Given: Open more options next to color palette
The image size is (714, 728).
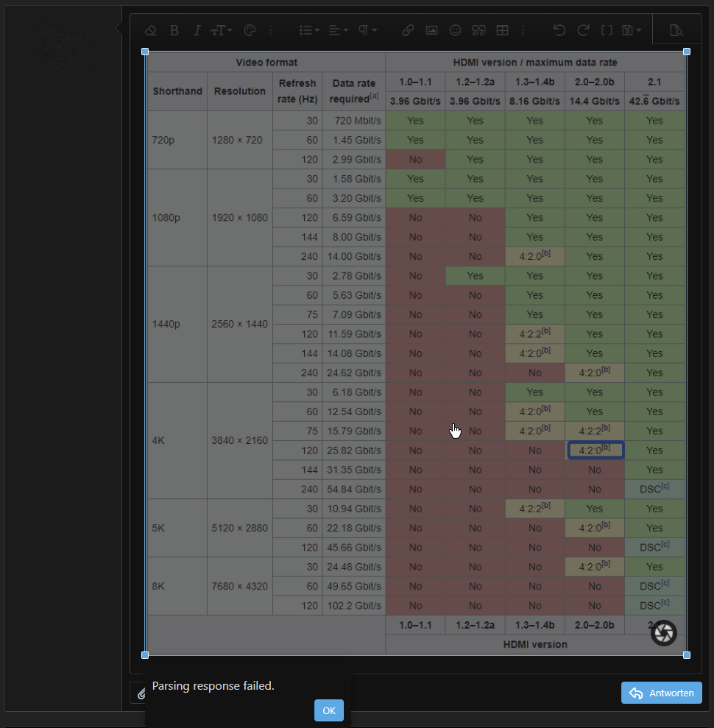Looking at the screenshot, I should tap(270, 31).
